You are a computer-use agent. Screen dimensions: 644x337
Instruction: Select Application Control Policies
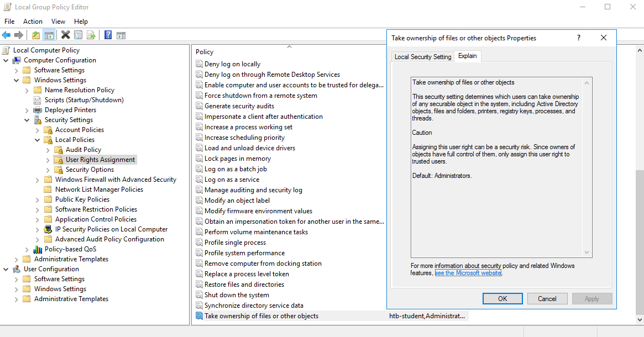tap(96, 219)
